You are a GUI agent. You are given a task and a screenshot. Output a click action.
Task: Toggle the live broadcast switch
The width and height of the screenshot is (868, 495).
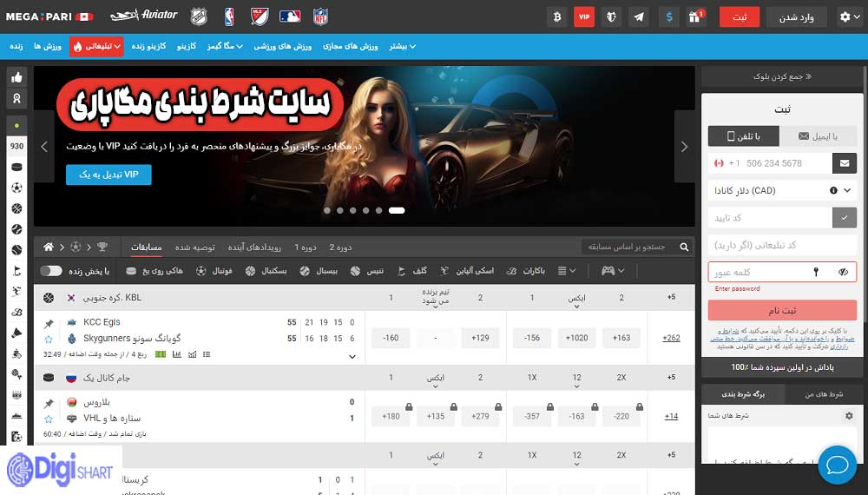click(51, 271)
